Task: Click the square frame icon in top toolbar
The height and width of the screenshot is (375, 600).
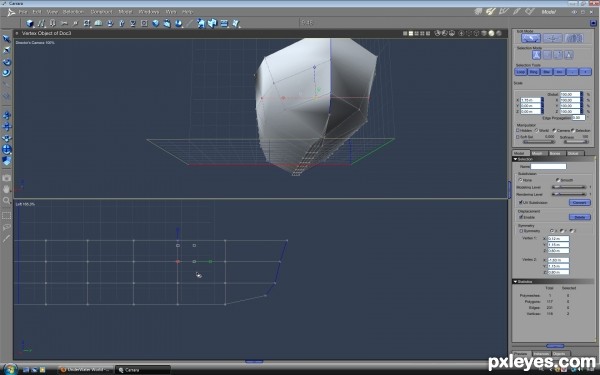Action: [x=144, y=23]
